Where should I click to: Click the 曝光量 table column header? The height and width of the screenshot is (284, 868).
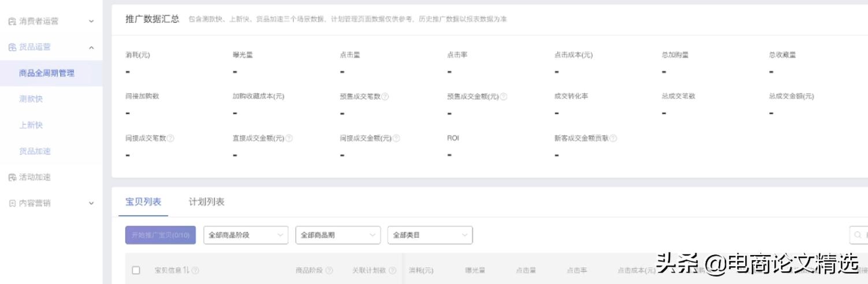(475, 271)
